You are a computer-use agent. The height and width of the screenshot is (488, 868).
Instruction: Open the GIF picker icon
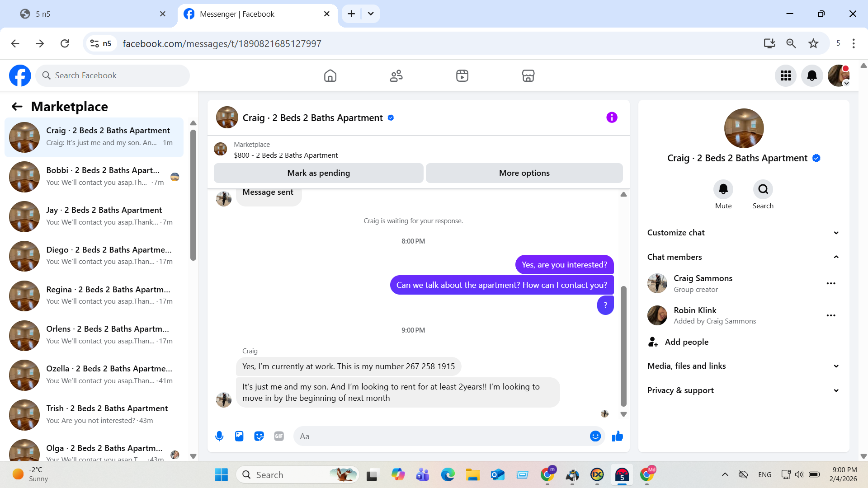(x=279, y=436)
